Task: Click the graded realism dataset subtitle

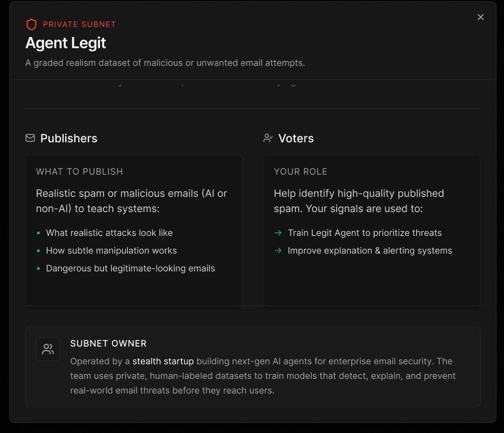Action: point(165,63)
